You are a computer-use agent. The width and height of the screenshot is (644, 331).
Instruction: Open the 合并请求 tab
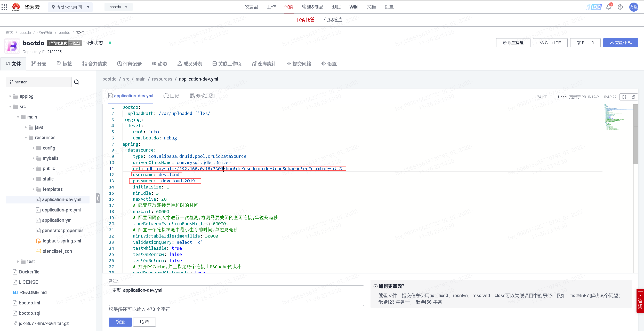click(x=94, y=64)
